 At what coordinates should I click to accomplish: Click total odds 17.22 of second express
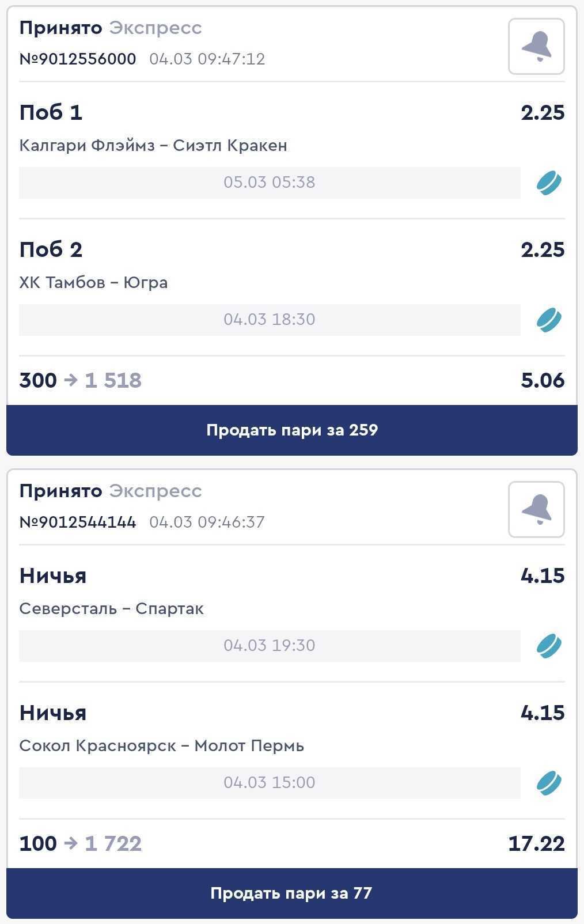(x=536, y=843)
